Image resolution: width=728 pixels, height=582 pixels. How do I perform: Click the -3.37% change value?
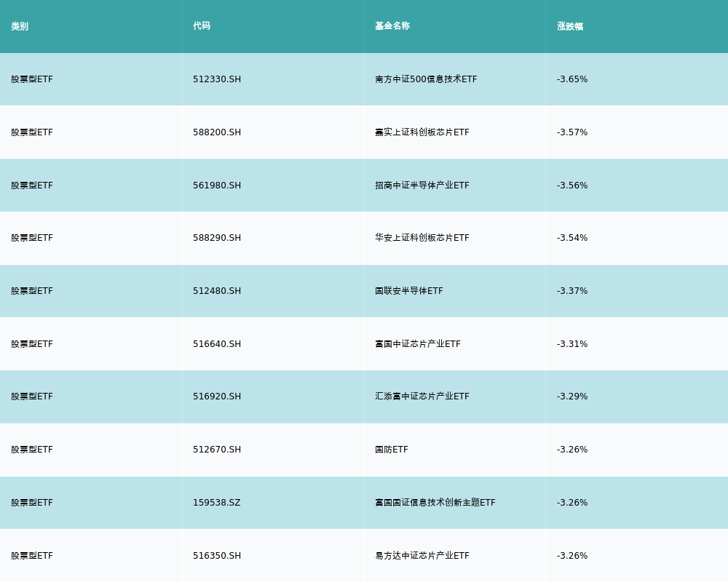(x=572, y=291)
